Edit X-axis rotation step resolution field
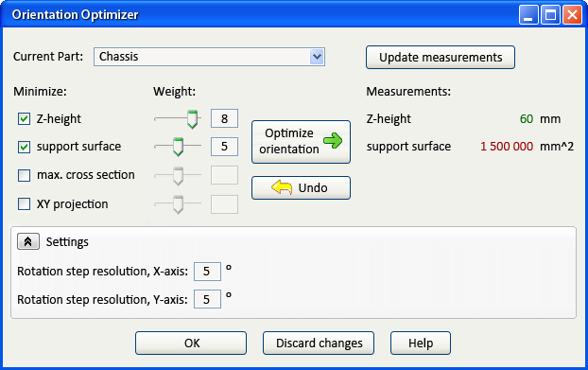This screenshot has width=588, height=370. 207,272
